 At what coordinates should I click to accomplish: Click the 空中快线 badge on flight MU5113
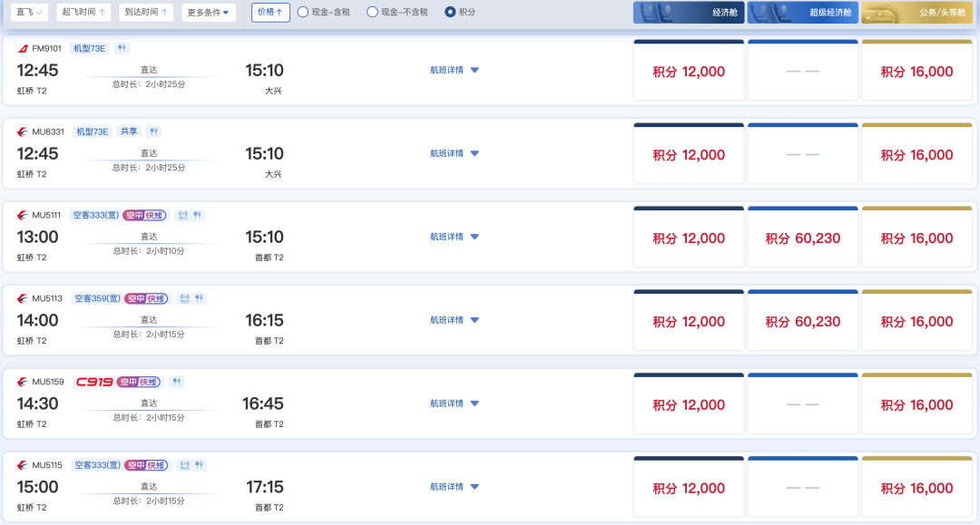pos(147,298)
